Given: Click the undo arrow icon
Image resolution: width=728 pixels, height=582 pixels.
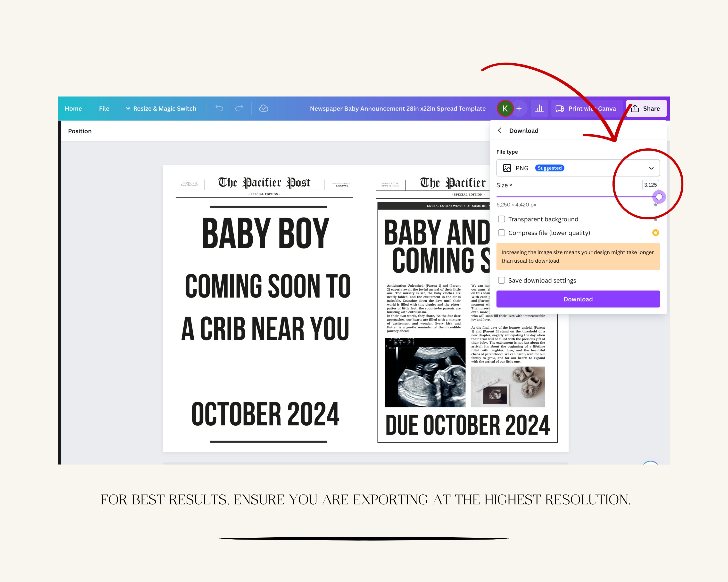Looking at the screenshot, I should [219, 108].
